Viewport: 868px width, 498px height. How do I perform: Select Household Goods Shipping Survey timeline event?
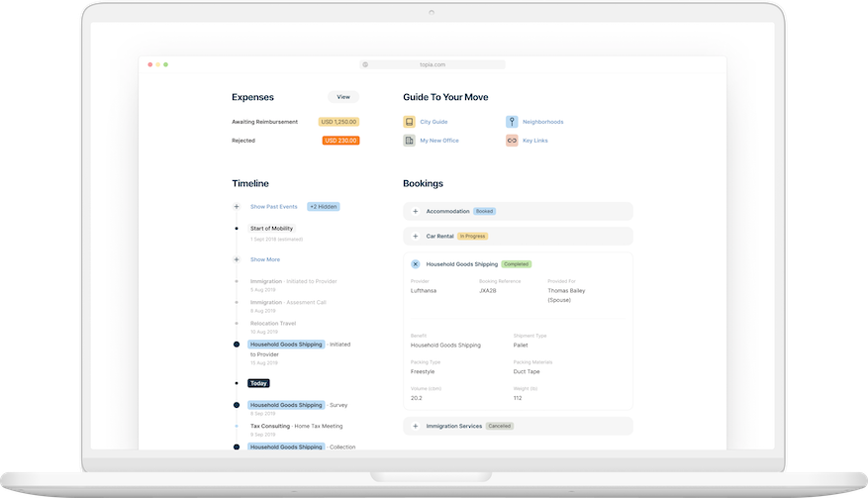tap(287, 405)
